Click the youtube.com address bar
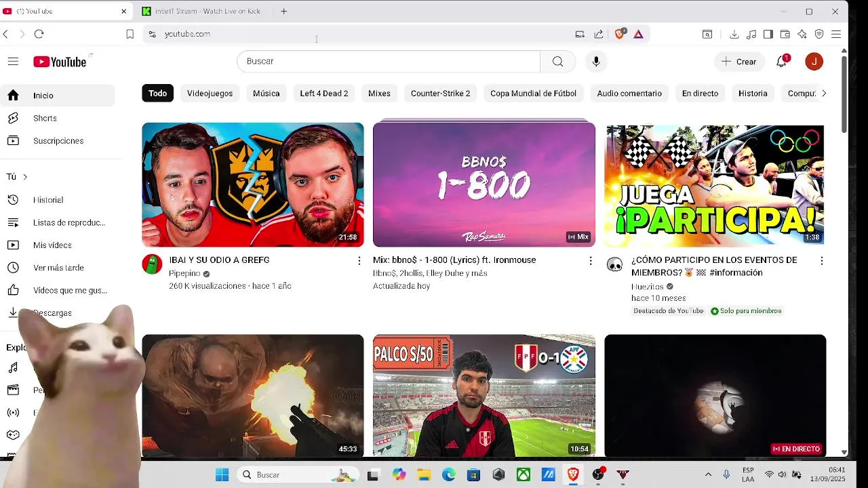868x488 pixels. pyautogui.click(x=359, y=34)
